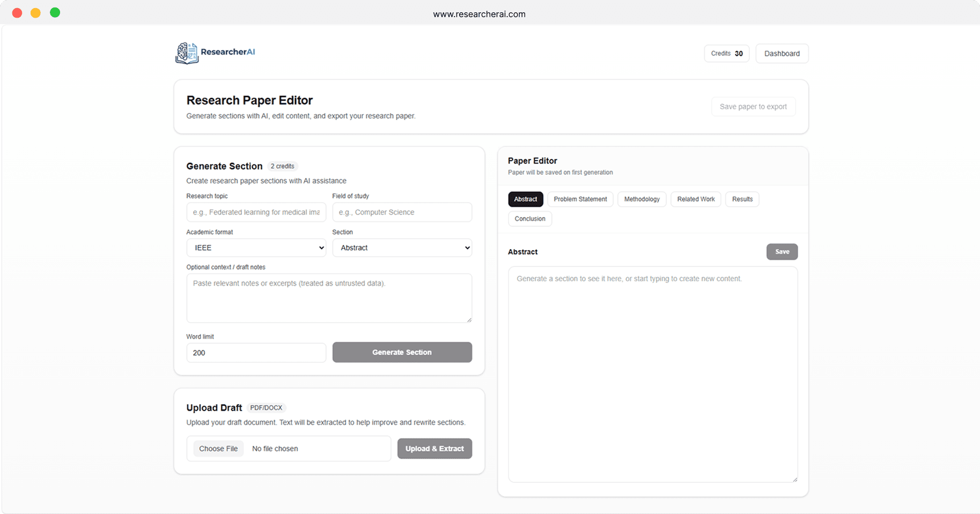Open the Academic format dropdown
Screen dimensions: 980x514
pos(256,248)
